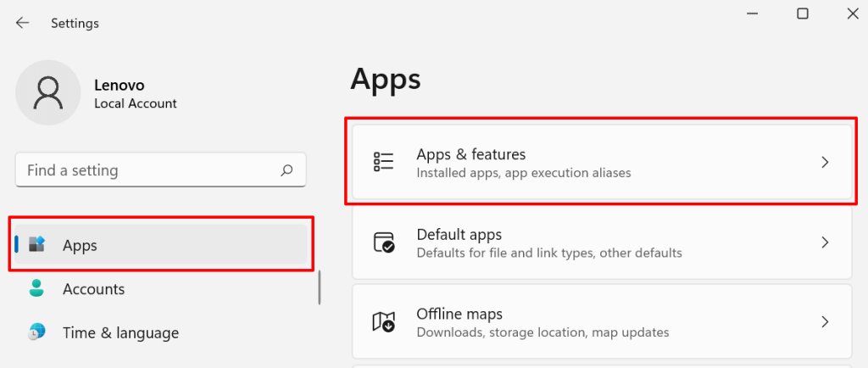
Task: Click the Apps icon in sidebar
Action: 36,245
